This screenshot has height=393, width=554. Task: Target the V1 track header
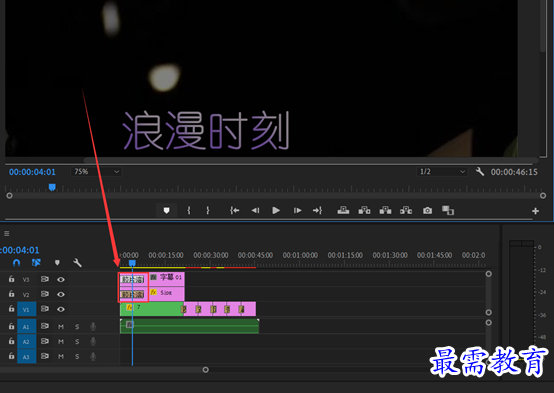click(x=26, y=309)
